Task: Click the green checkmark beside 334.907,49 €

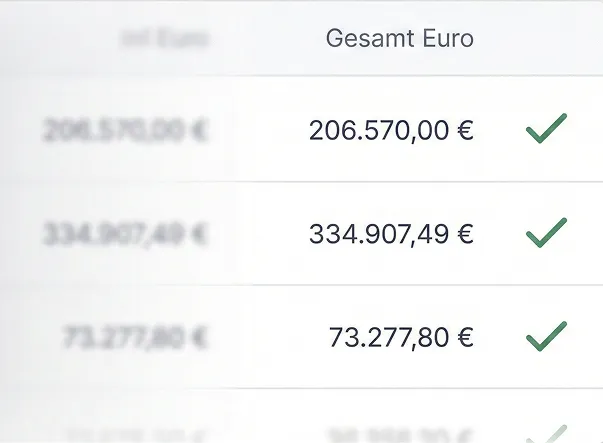Action: click(x=546, y=233)
